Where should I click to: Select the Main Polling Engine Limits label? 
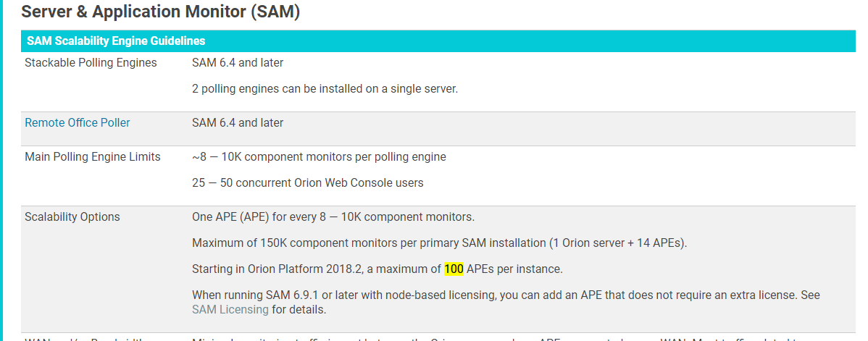click(93, 156)
